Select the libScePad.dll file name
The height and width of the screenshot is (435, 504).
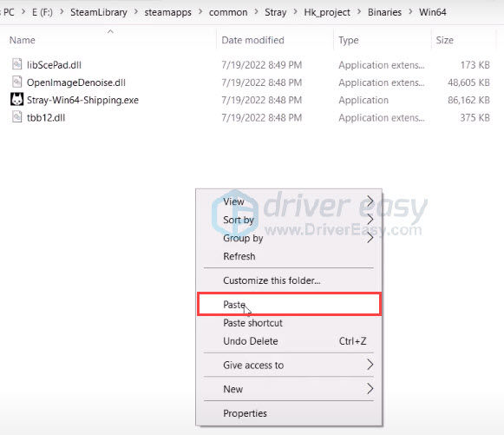pos(54,65)
